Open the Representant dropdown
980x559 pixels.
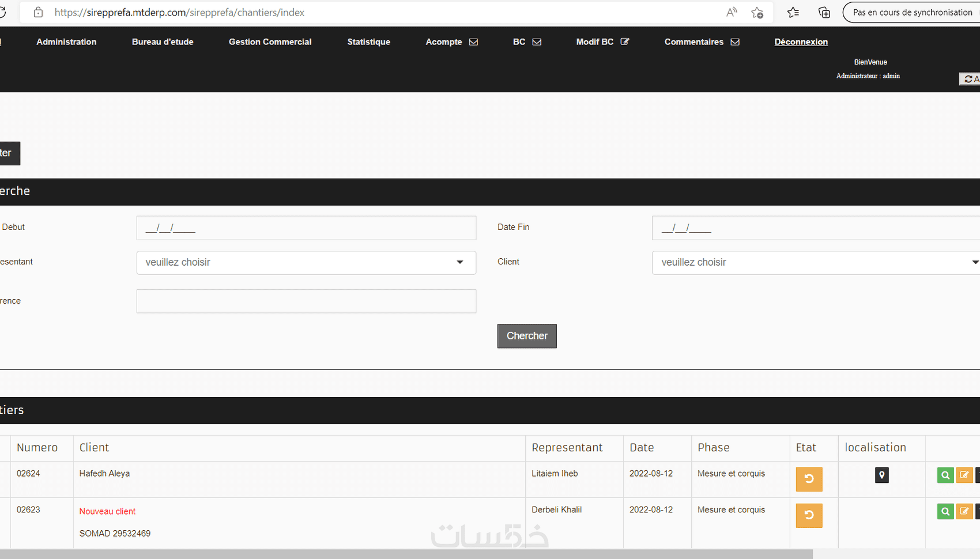point(306,262)
